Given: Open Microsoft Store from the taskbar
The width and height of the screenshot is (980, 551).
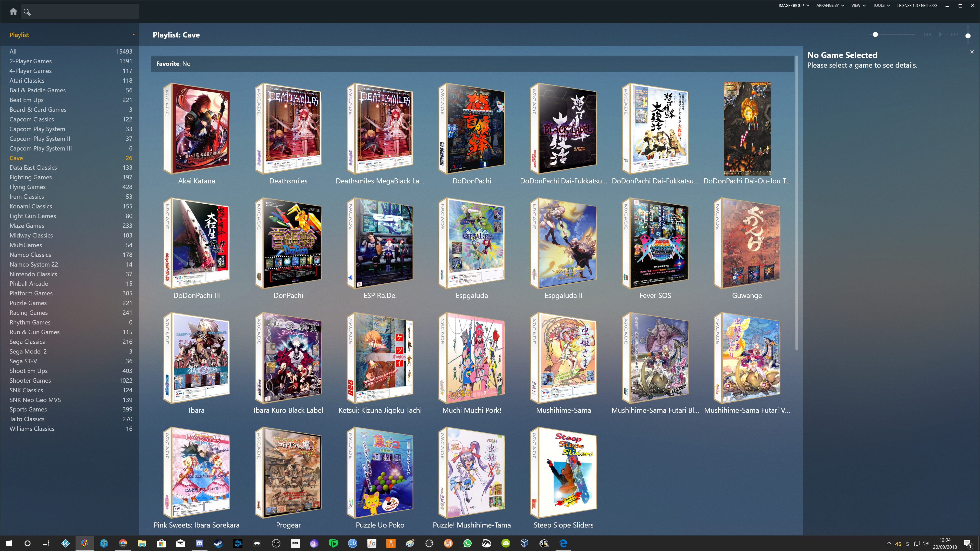Looking at the screenshot, I should 161,543.
